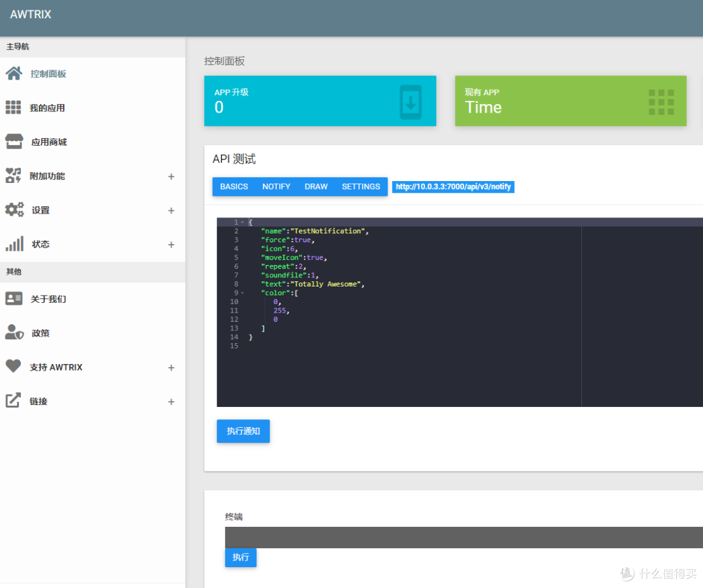The height and width of the screenshot is (588, 703).
Task: Collapse the color array fold arrow on line 9
Action: [243, 293]
